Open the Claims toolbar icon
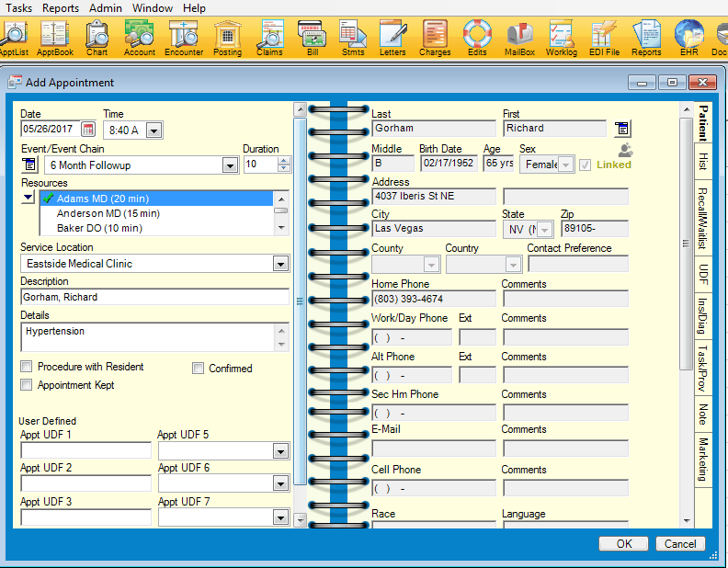This screenshot has width=728, height=568. tap(269, 38)
